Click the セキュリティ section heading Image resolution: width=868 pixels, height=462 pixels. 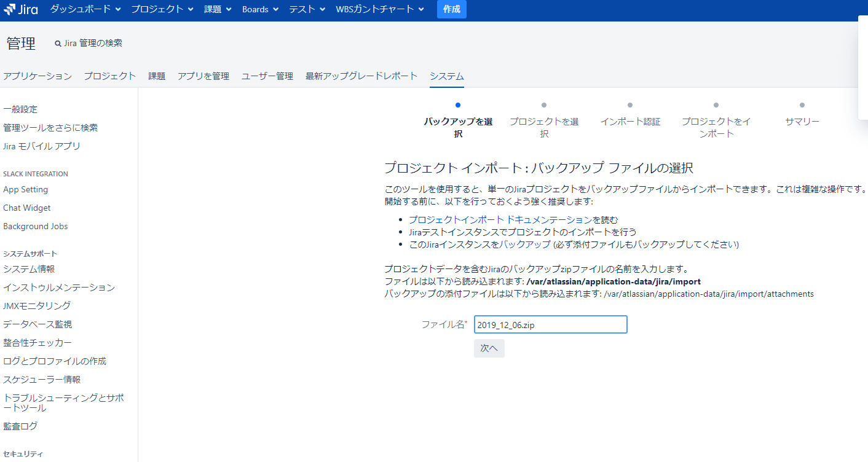(23, 454)
